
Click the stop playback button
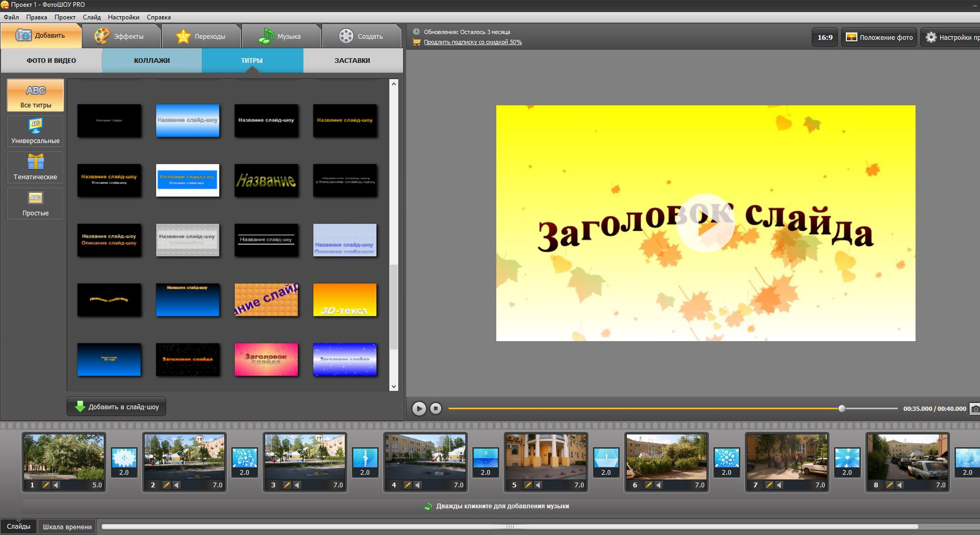pyautogui.click(x=435, y=408)
